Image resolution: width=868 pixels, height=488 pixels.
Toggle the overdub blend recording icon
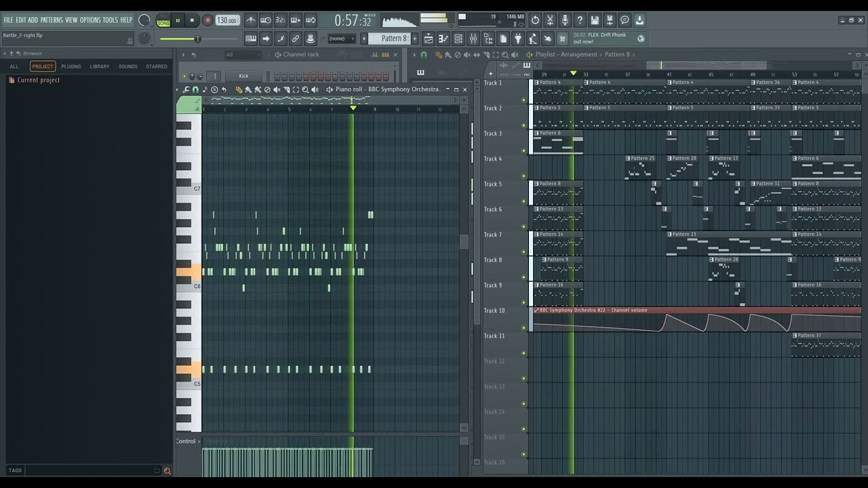(x=296, y=20)
